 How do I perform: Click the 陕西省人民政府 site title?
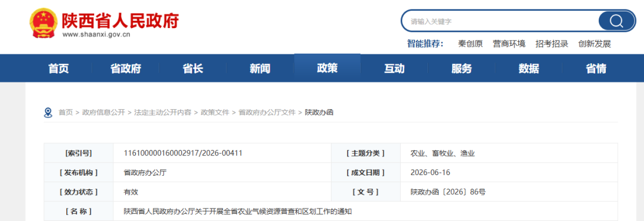tap(120, 20)
